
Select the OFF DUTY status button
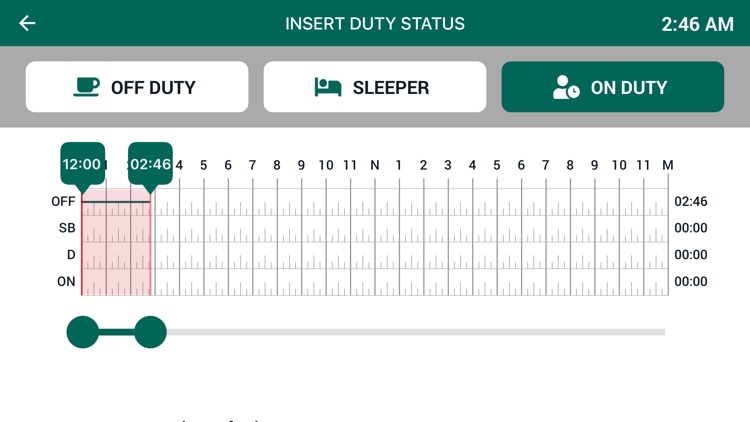coord(137,87)
